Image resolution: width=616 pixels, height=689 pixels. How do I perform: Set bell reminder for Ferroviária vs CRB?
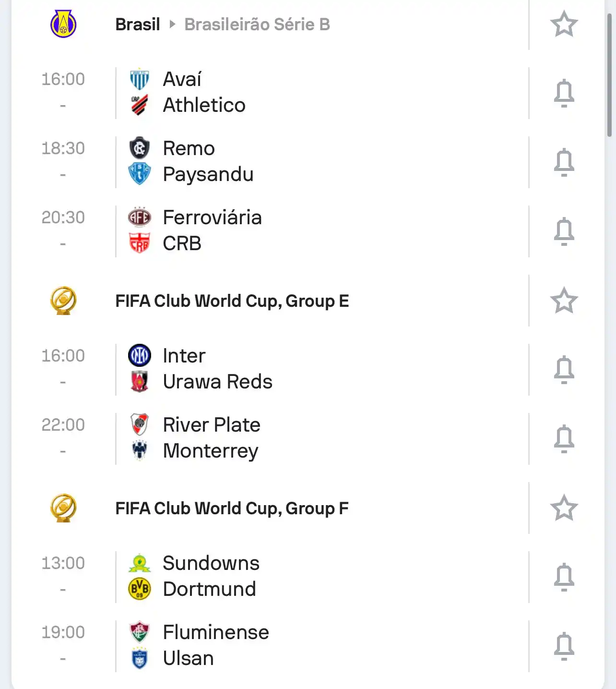tap(564, 231)
